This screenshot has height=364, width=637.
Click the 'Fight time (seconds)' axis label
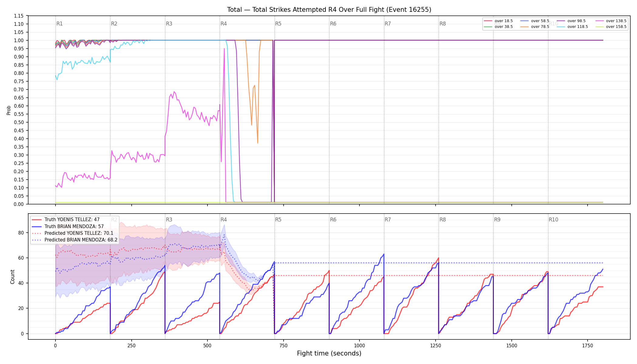(x=329, y=353)
